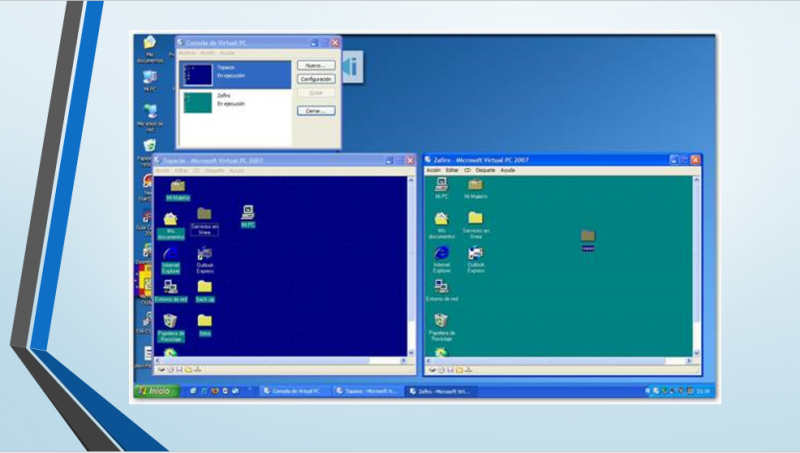
Task: Click the Zafiro window horizontal scrollbar
Action: coord(560,361)
